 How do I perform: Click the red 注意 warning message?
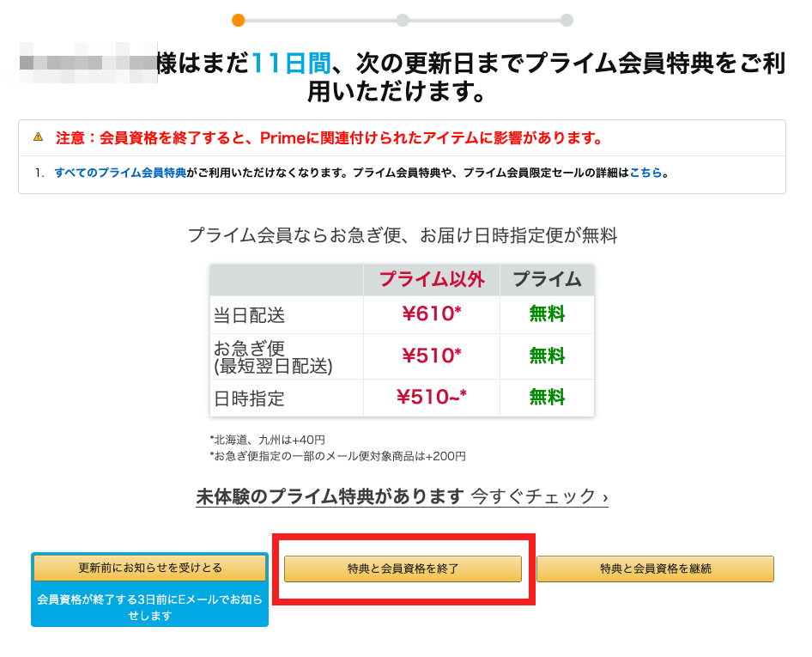(329, 137)
